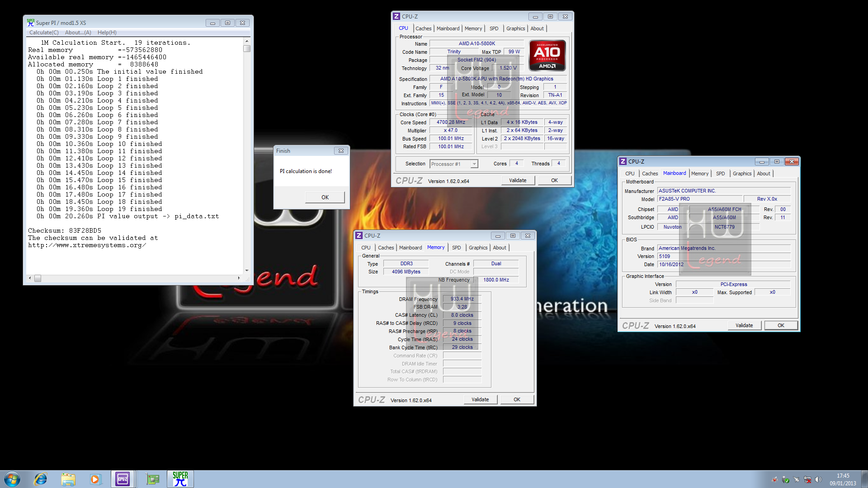
Task: Open About tab in the Mainboard CPU-Z window
Action: pyautogui.click(x=764, y=174)
